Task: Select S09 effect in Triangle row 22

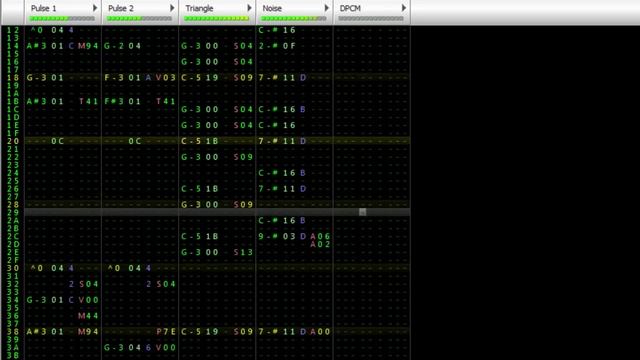Action: click(x=243, y=157)
